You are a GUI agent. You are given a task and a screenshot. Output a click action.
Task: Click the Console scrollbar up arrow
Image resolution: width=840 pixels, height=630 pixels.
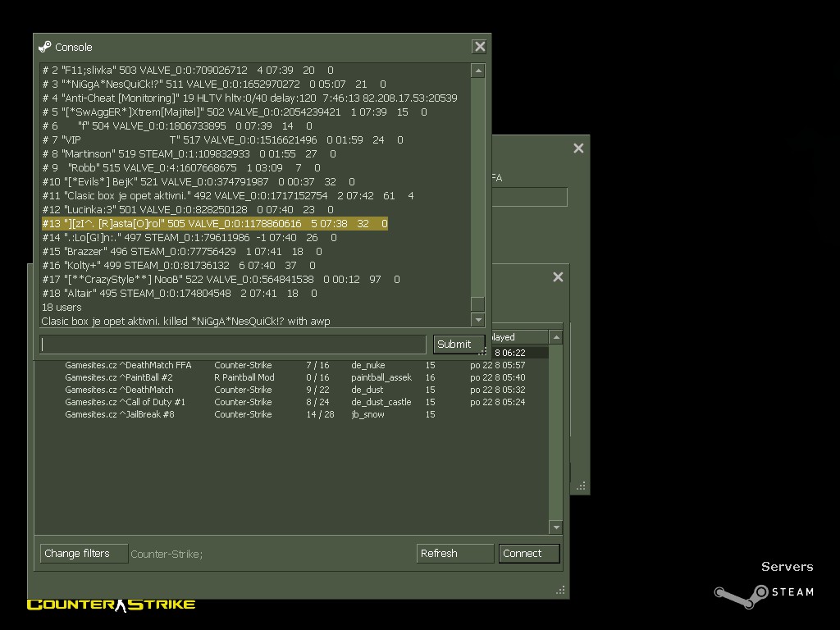click(x=478, y=71)
